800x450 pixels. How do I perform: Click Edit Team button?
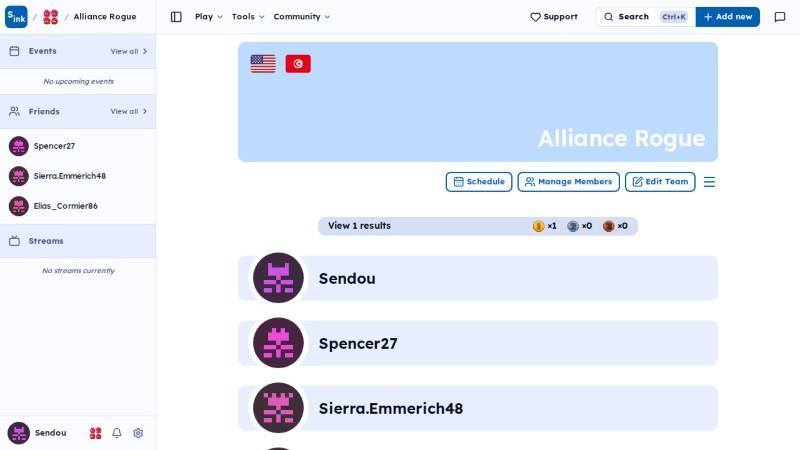tap(660, 182)
